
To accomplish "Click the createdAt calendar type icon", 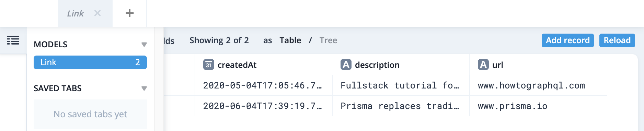I will 209,64.
